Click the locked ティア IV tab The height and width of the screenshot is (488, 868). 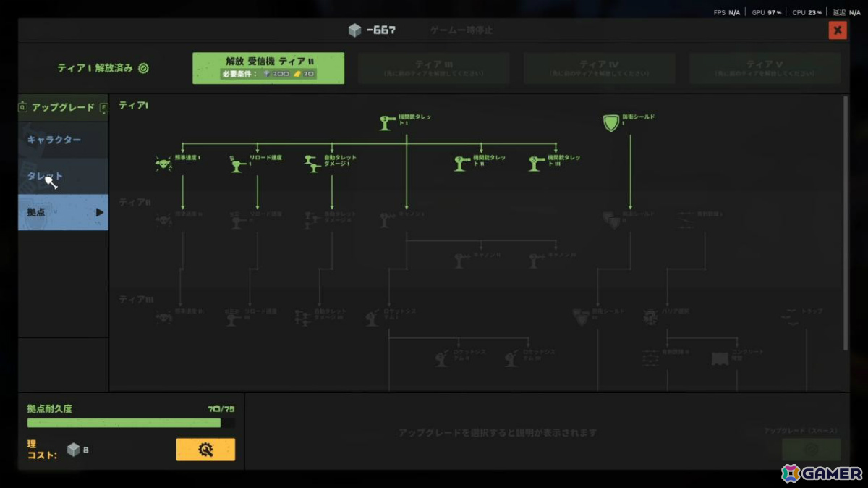click(x=599, y=68)
